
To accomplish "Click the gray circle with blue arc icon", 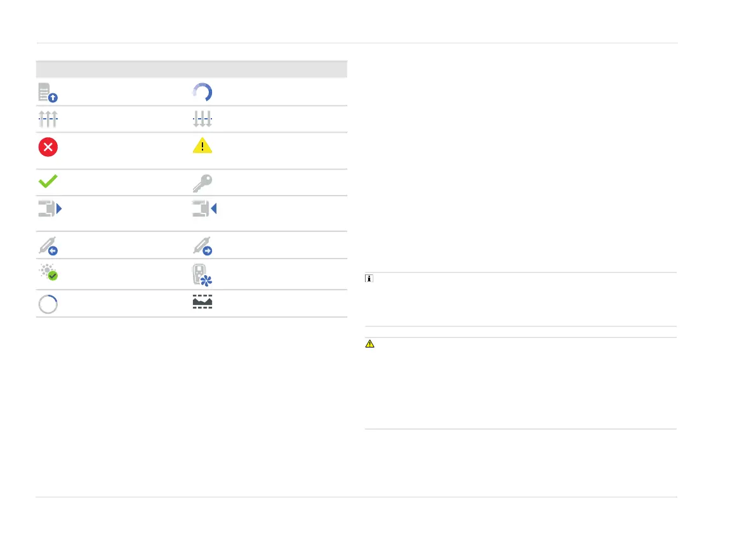I will [48, 304].
